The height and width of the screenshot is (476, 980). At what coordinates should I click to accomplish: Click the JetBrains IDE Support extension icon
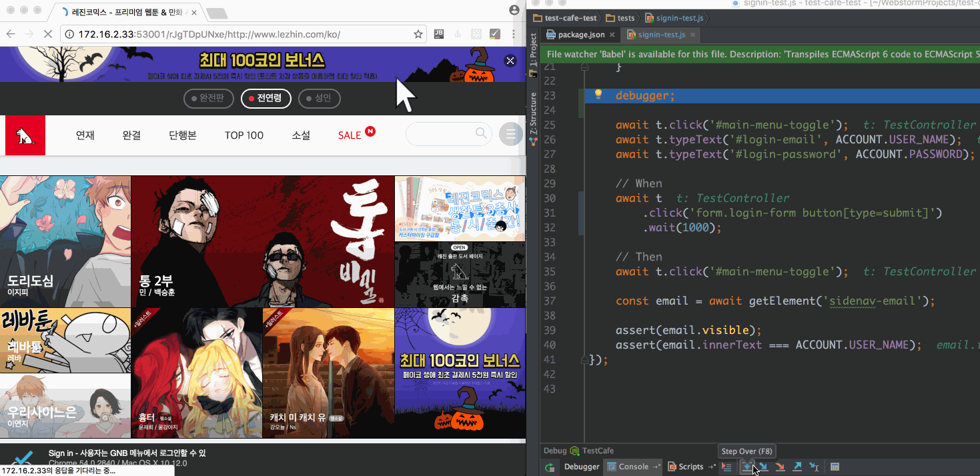(439, 34)
